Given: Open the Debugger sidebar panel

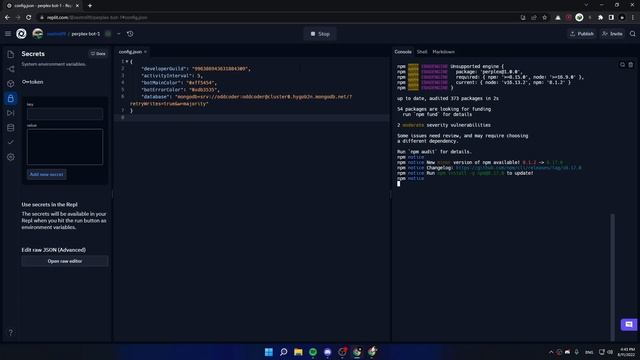Looking at the screenshot, I should pos(11,113).
